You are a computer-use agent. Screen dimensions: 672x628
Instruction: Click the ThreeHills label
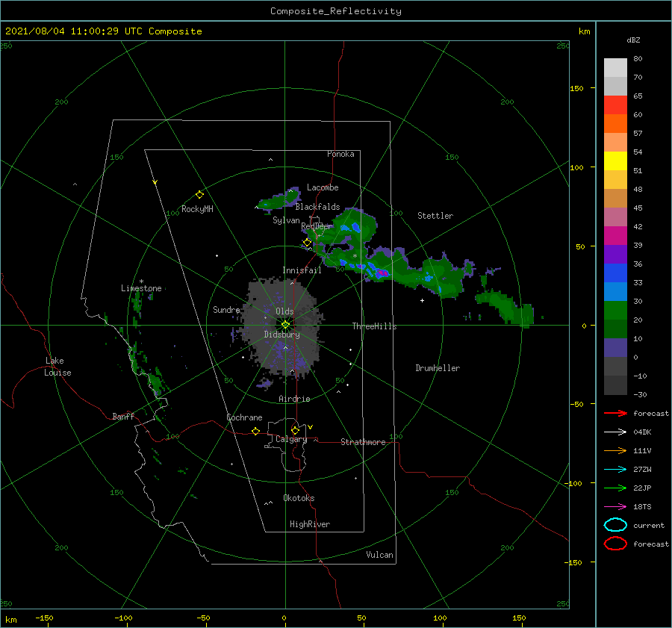374,326
